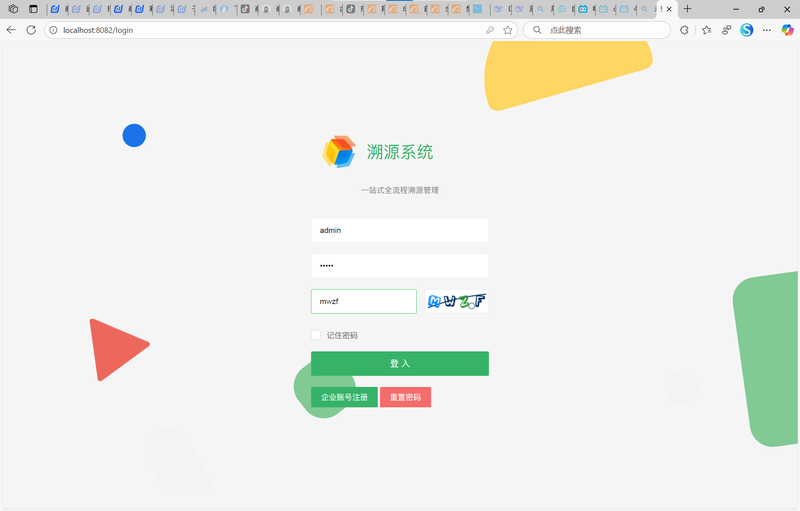Close the current login tab
The width and height of the screenshot is (800, 511).
(669, 9)
